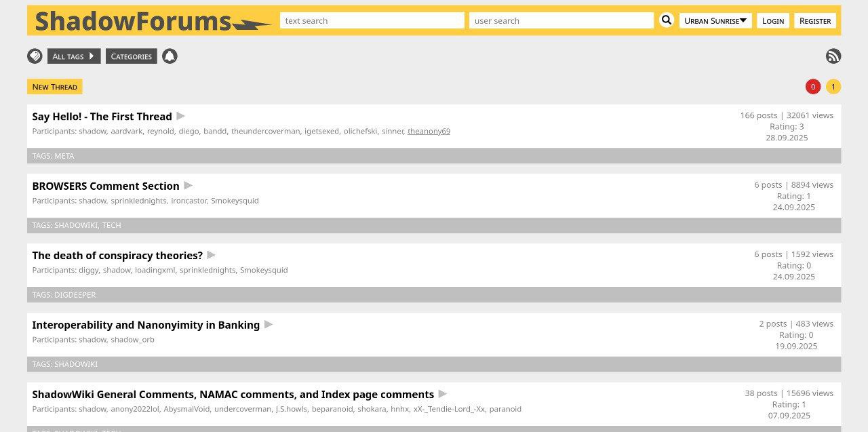Click the red 0 notification badge
868x432 pixels.
tap(812, 86)
